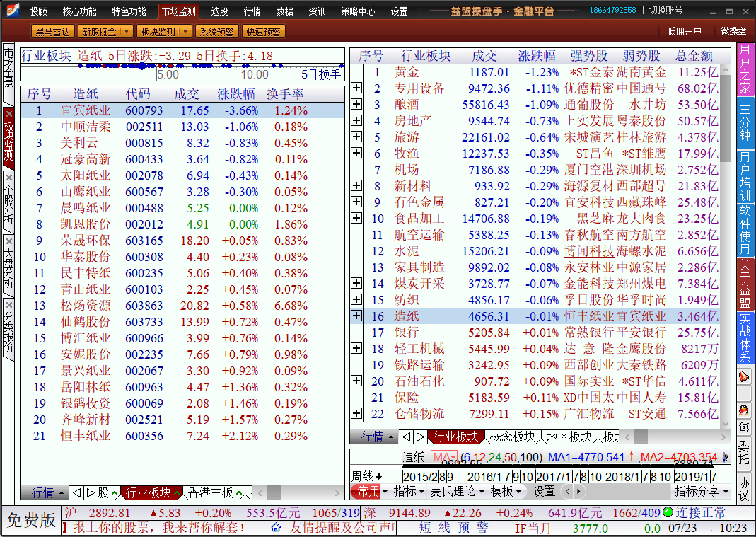This screenshot has width=756, height=537.
Task: Expand the 造纸 sector row
Action: click(x=356, y=316)
